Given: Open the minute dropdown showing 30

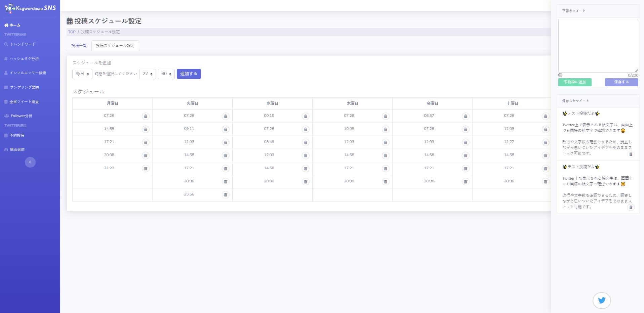Looking at the screenshot, I should (x=166, y=74).
